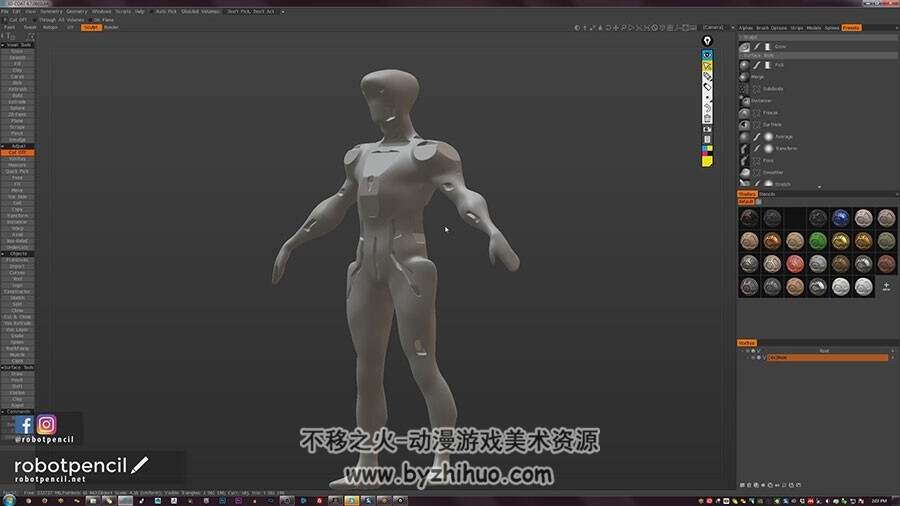Click the system clock in the taskbar
900x506 pixels.
click(879, 501)
